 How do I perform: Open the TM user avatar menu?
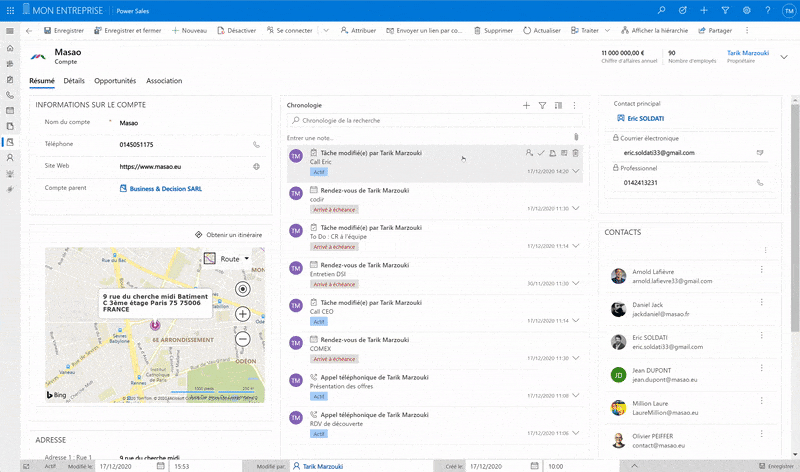click(x=789, y=11)
